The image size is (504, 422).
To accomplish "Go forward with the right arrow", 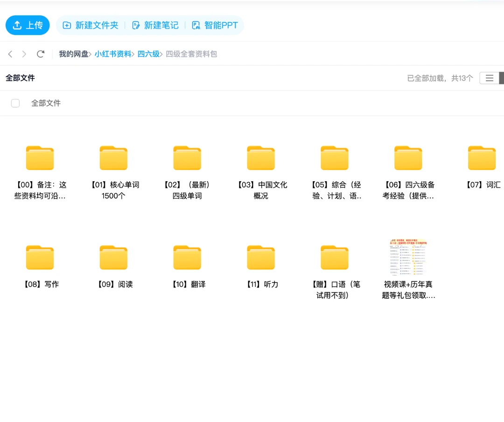I will point(24,54).
